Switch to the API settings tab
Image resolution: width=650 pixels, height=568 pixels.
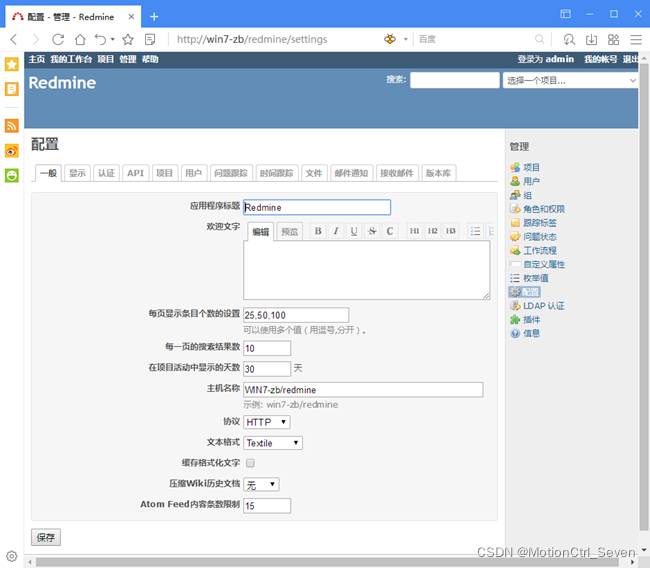tap(136, 173)
